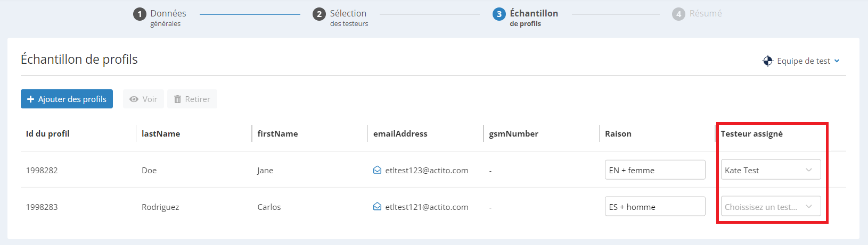Click the step 4 circle for Résumé

678,14
